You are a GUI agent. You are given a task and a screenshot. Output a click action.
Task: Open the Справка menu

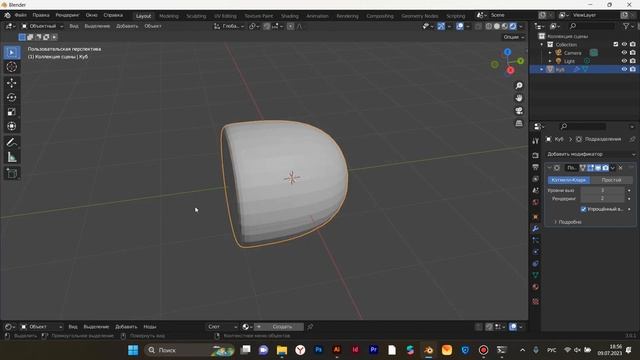coord(113,15)
